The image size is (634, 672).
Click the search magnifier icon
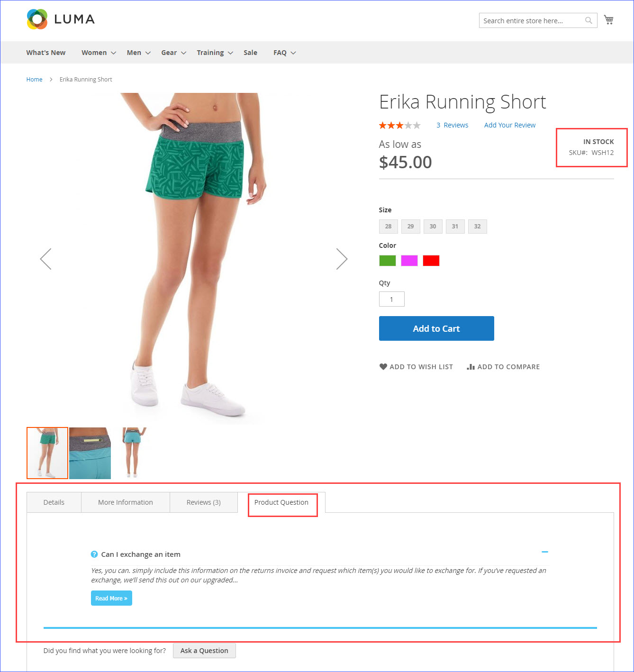pyautogui.click(x=588, y=20)
